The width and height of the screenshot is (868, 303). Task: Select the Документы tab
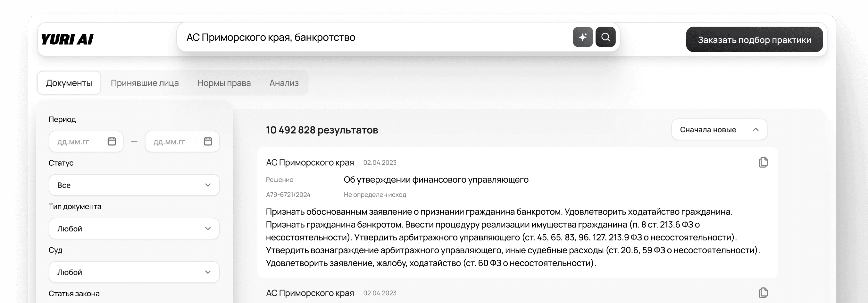coord(69,83)
